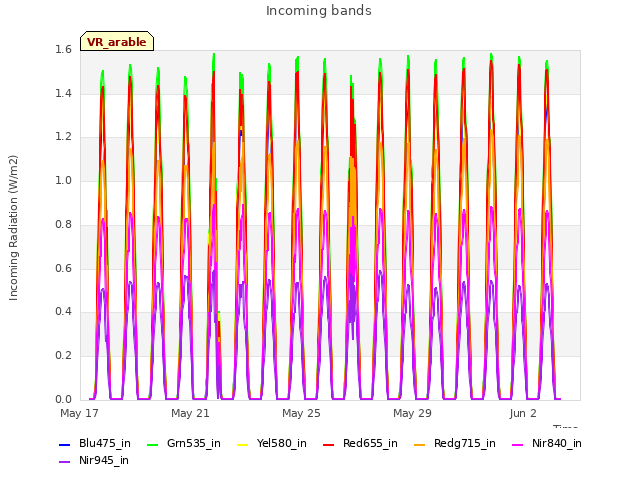Click the 0.0 y-axis tick label

pyautogui.click(x=63, y=399)
